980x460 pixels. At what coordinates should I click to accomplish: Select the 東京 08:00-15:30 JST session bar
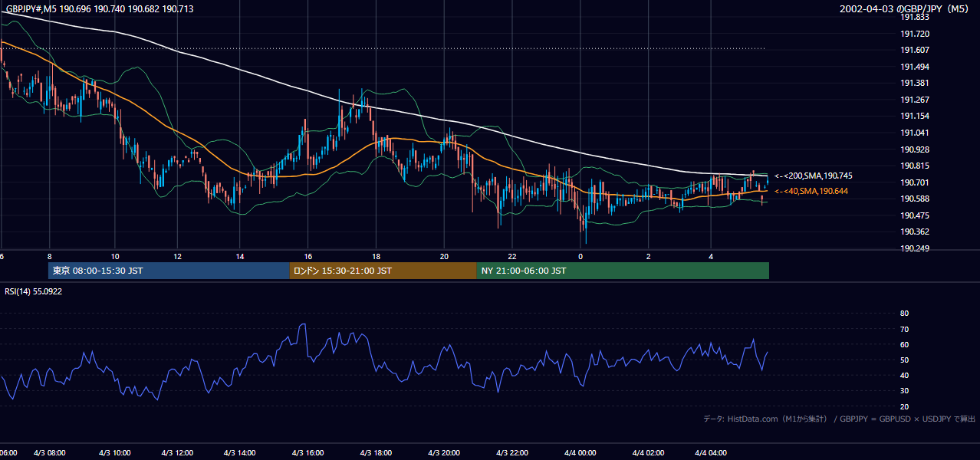click(169, 271)
